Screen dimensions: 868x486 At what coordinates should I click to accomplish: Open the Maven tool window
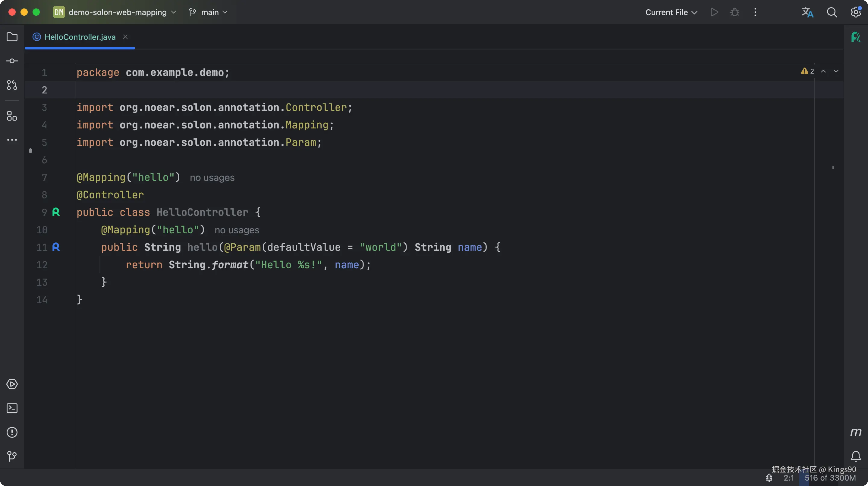856,432
